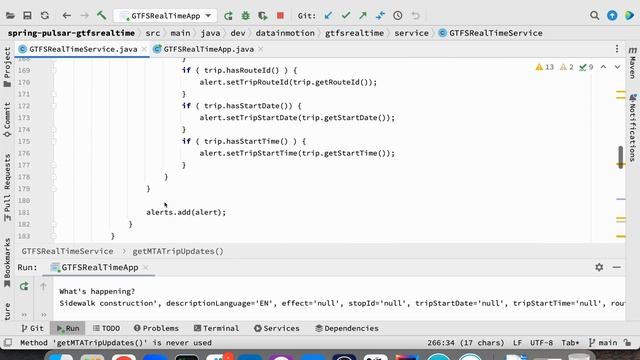Open the Terminal tool window tab
The image size is (640, 360).
pyautogui.click(x=215, y=328)
